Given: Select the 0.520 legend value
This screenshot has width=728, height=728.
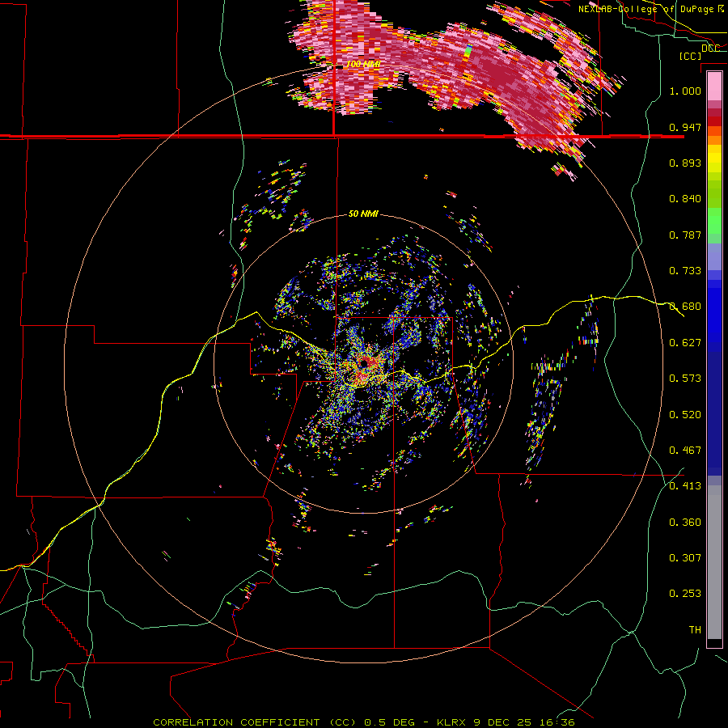Looking at the screenshot, I should [x=685, y=415].
